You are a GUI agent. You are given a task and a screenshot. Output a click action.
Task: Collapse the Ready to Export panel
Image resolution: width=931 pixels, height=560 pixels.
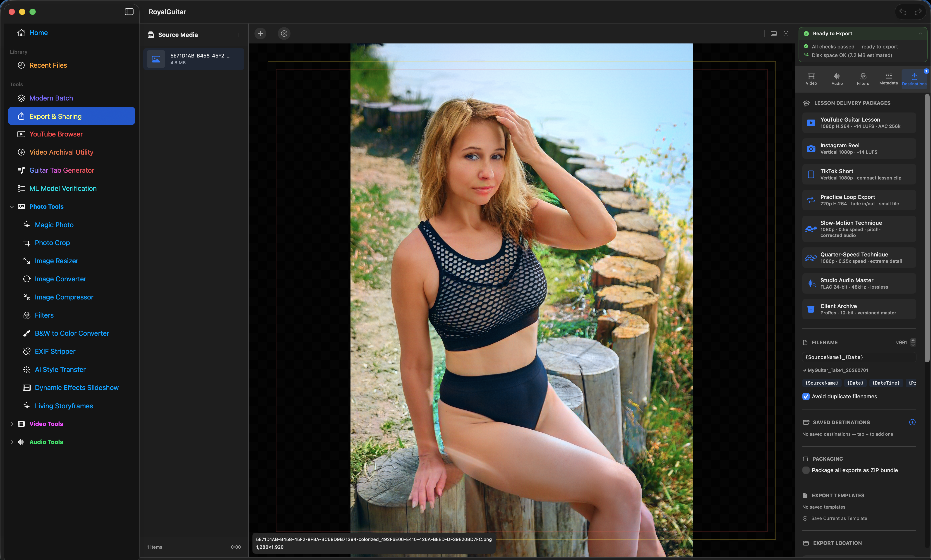(x=920, y=34)
